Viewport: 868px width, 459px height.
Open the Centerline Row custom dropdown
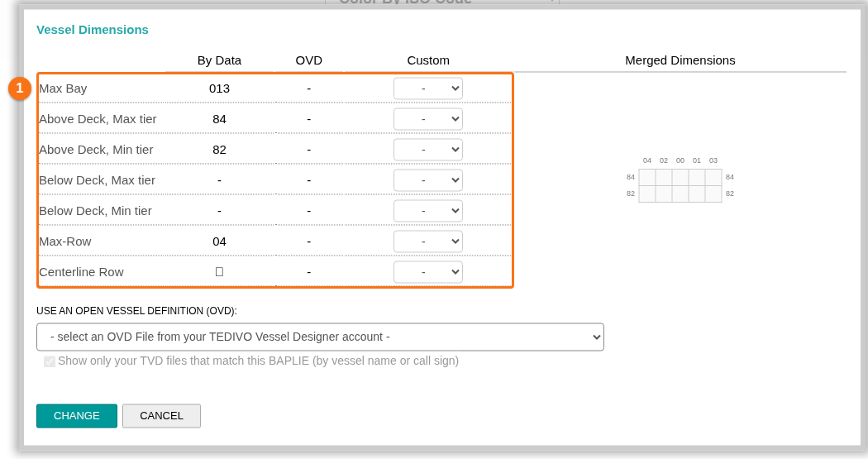(x=428, y=272)
